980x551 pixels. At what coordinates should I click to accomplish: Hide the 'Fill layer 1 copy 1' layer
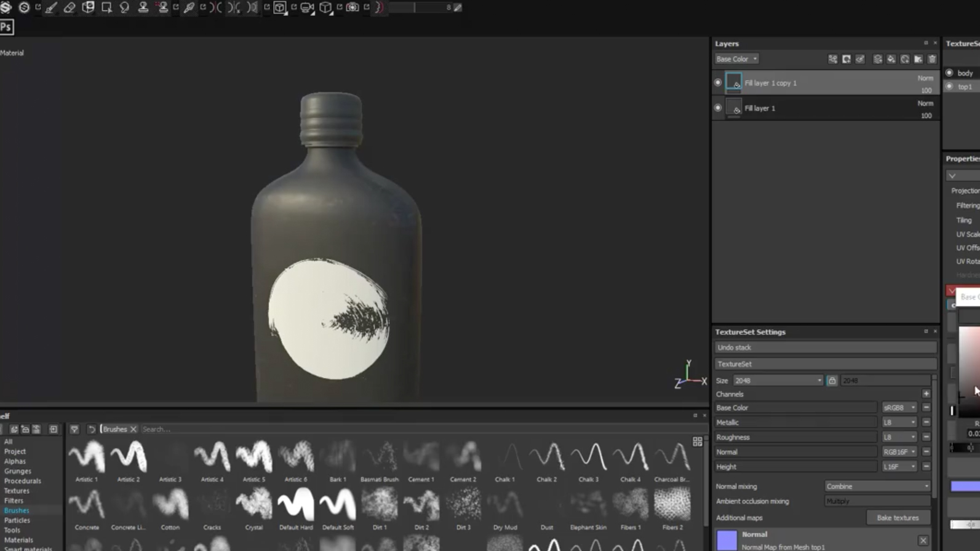tap(718, 82)
